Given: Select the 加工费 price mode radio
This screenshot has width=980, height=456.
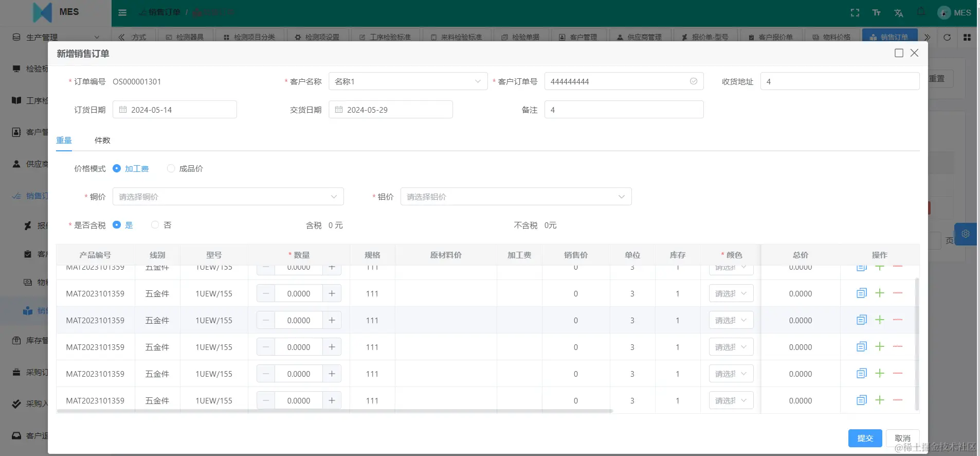Looking at the screenshot, I should (117, 168).
